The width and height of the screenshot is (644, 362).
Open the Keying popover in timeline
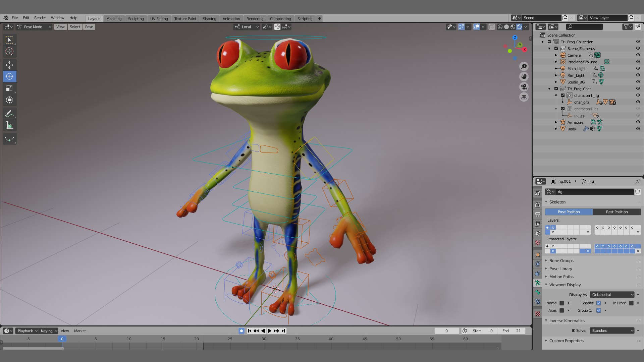coord(49,331)
